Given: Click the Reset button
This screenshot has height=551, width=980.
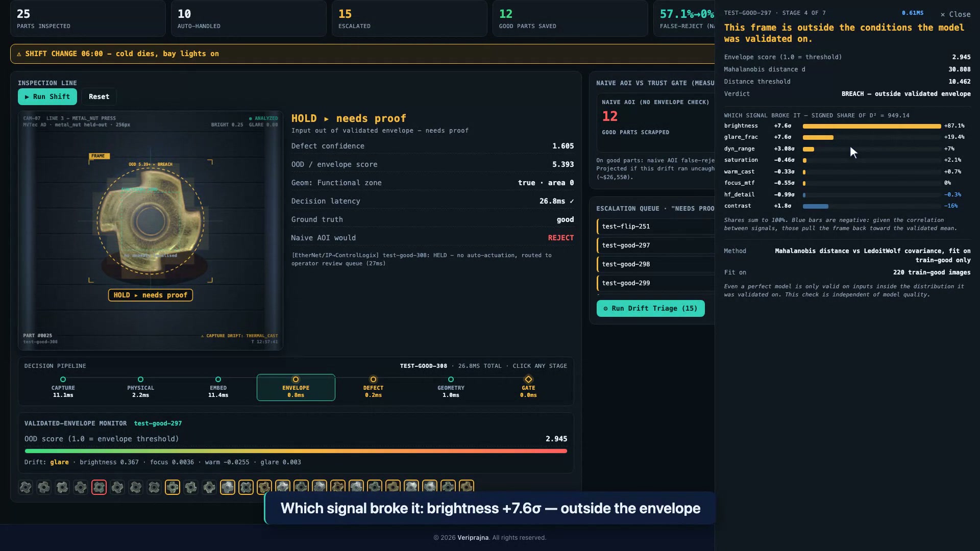Looking at the screenshot, I should (x=99, y=96).
